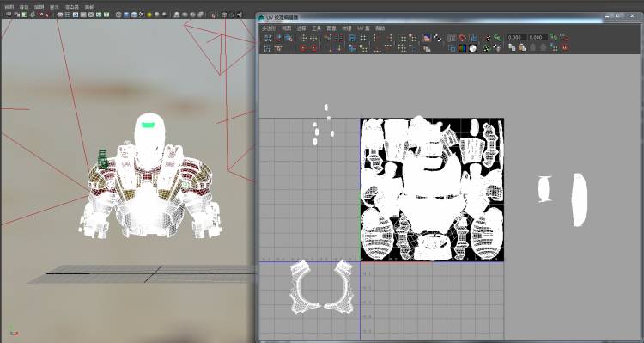Viewport: 644px width, 343px height.
Task: Open the 纹理 menu in UV editor
Action: 347,28
